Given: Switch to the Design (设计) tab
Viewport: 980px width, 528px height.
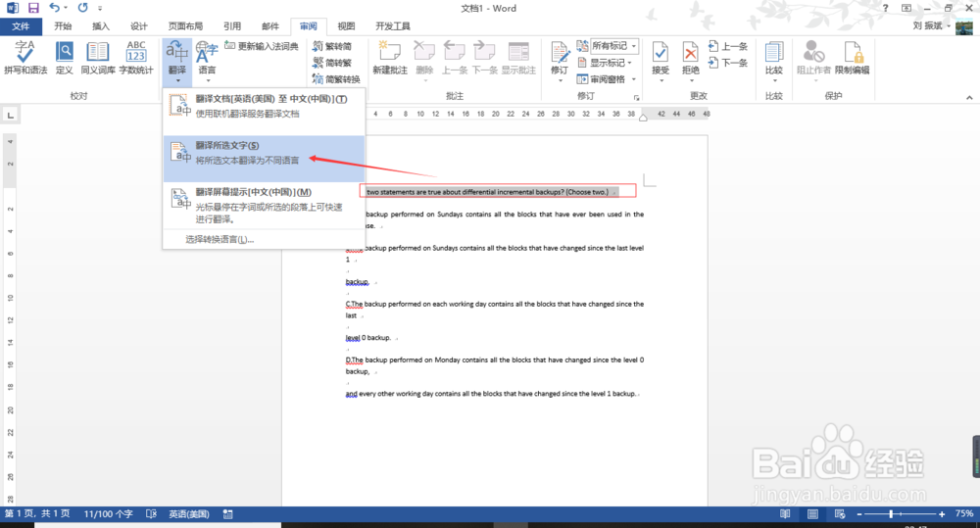Looking at the screenshot, I should tap(139, 26).
